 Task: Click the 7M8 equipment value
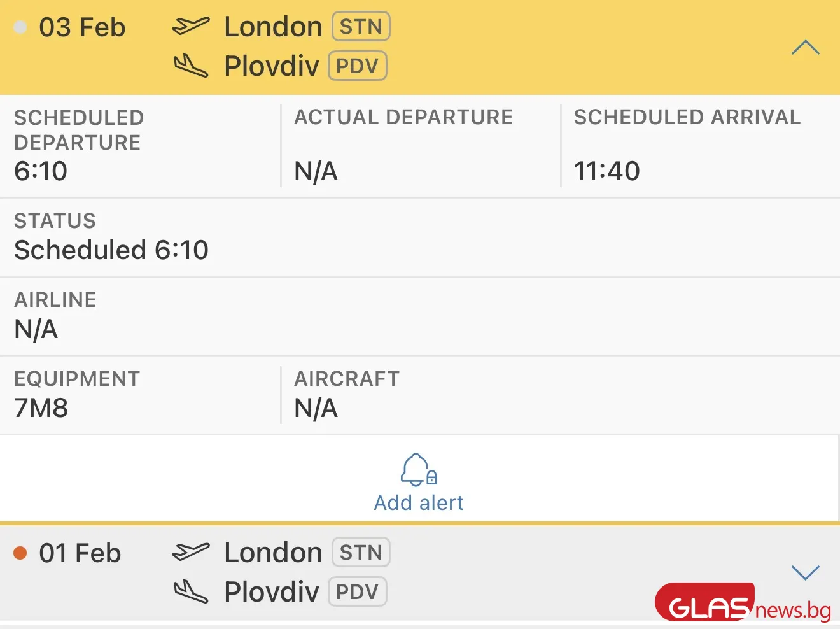41,408
